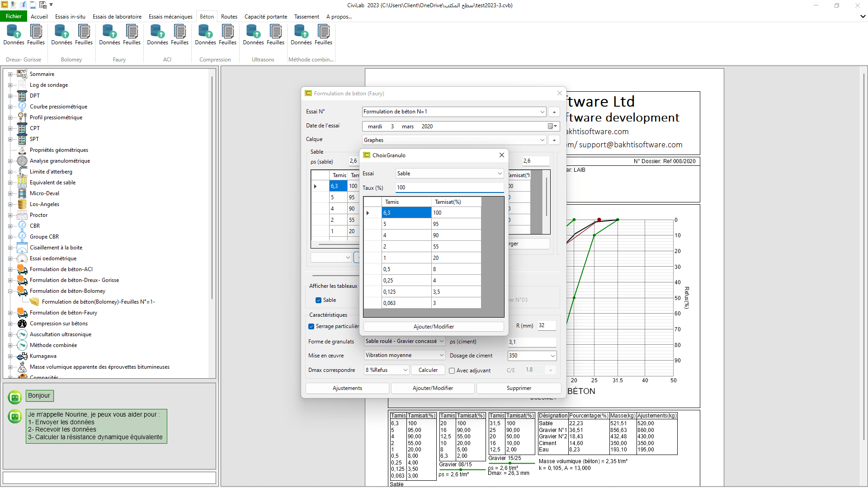Open Données icon in Méthode combinée group
868x488 pixels.
click(301, 35)
